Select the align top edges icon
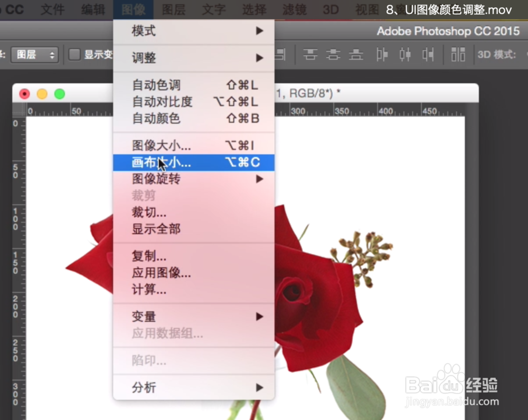Screen dimensions: 528x420 [310, 55]
